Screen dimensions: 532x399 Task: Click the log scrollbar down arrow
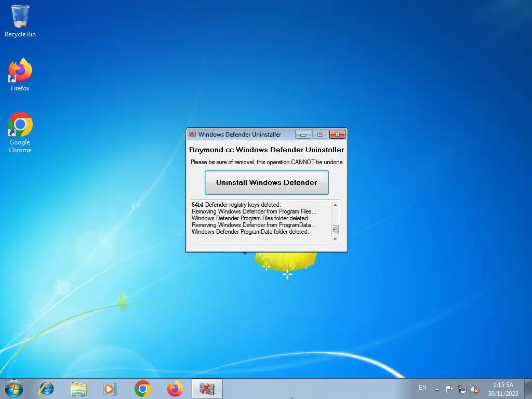click(335, 239)
